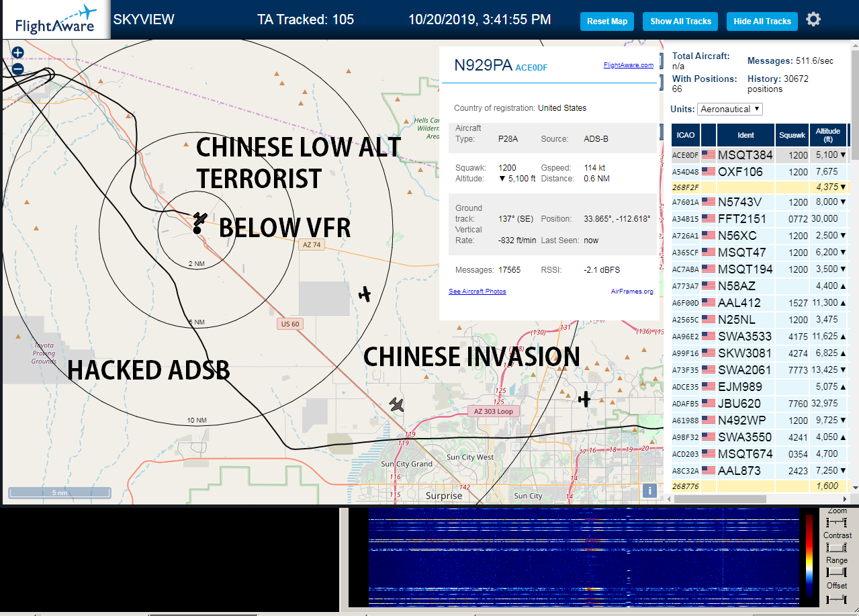Screen dimensions: 859x616
Task: Adjust the Range slider in waterfall panel
Action: pyautogui.click(x=837, y=572)
